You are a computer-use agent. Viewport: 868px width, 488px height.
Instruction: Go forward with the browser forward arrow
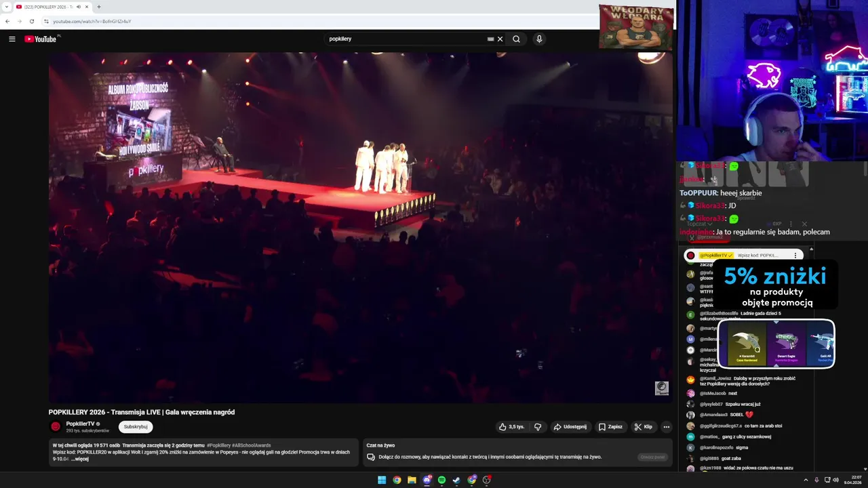(x=19, y=21)
